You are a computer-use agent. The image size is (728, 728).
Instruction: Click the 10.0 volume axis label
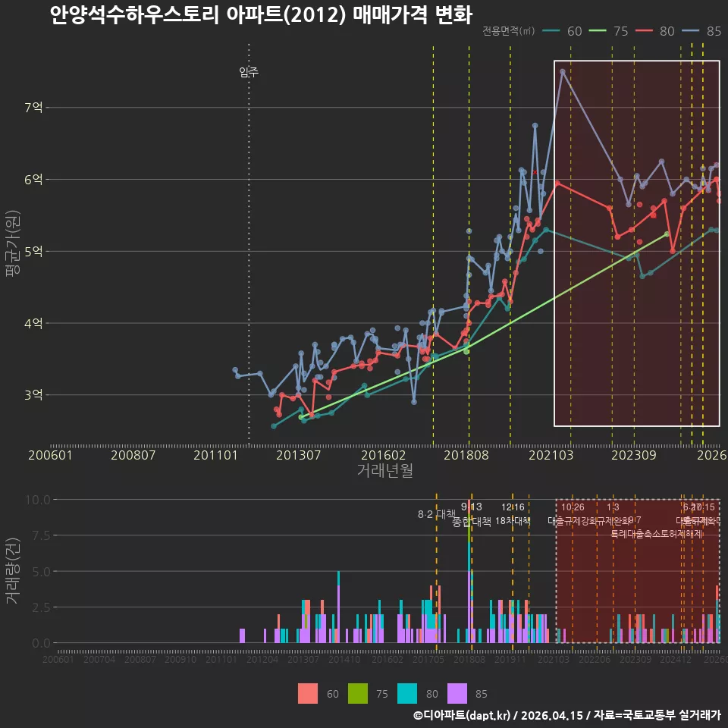click(38, 500)
